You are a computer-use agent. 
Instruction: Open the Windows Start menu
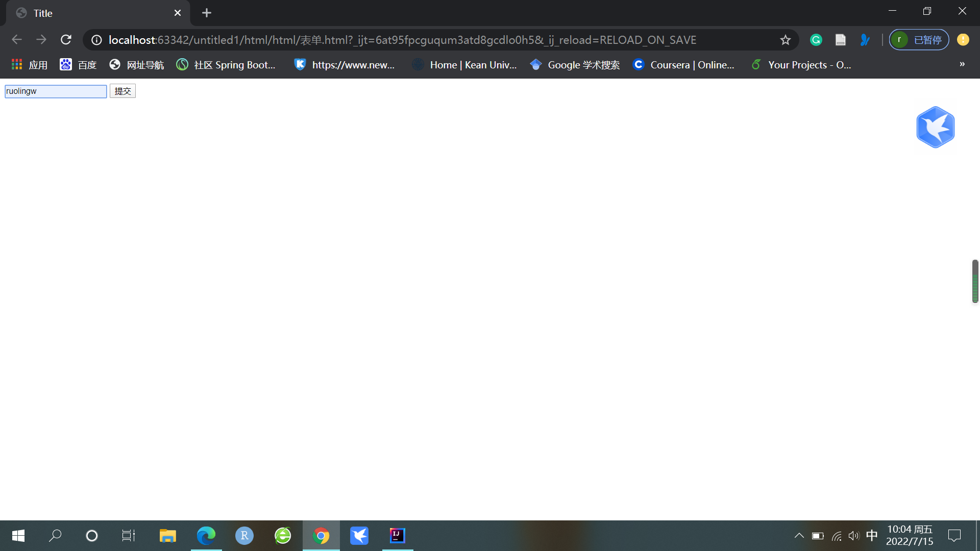18,536
